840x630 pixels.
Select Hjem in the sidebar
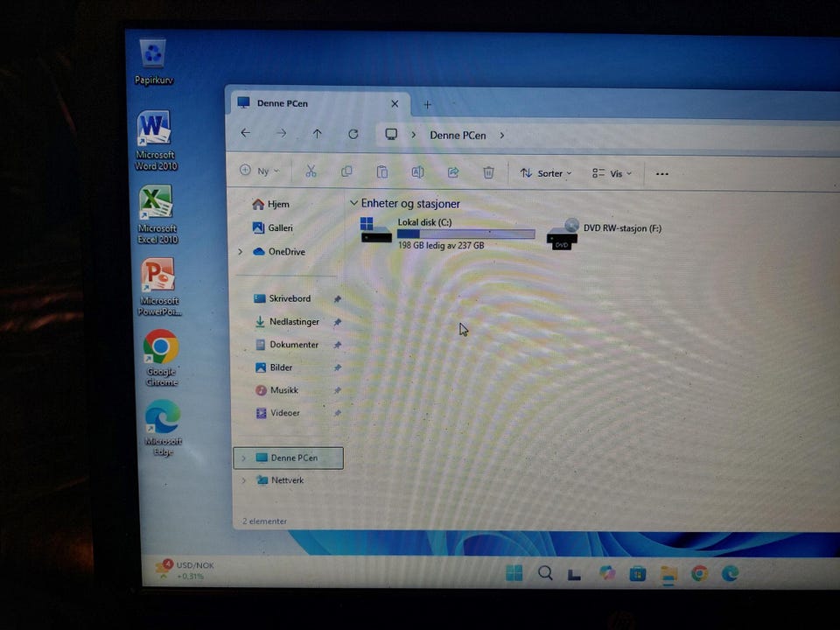click(x=271, y=204)
